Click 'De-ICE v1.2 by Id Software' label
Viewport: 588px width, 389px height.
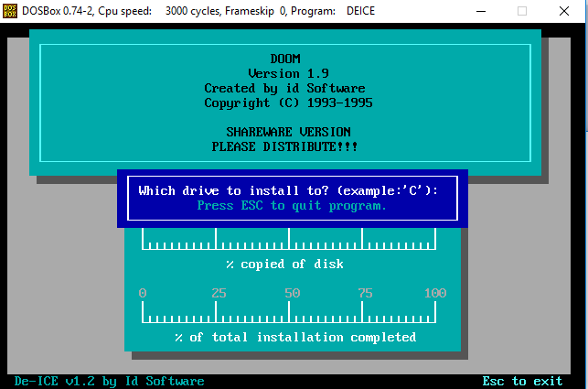click(109, 381)
